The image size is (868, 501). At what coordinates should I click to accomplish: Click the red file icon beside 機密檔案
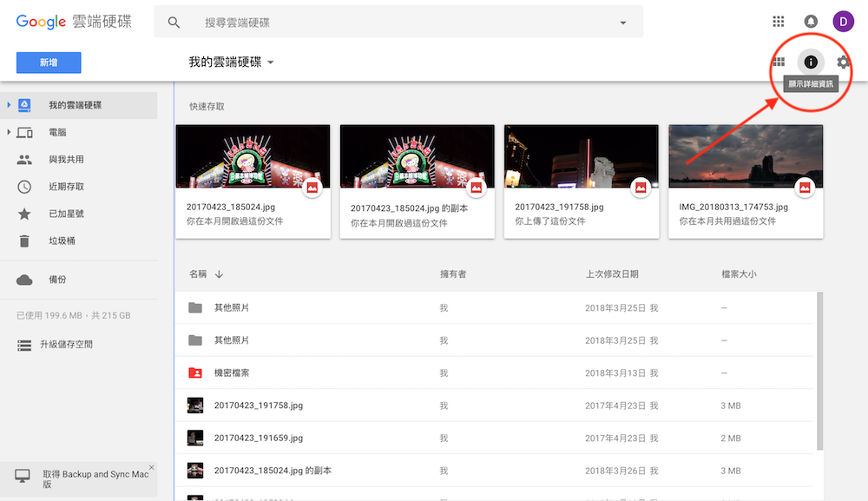[x=195, y=372]
